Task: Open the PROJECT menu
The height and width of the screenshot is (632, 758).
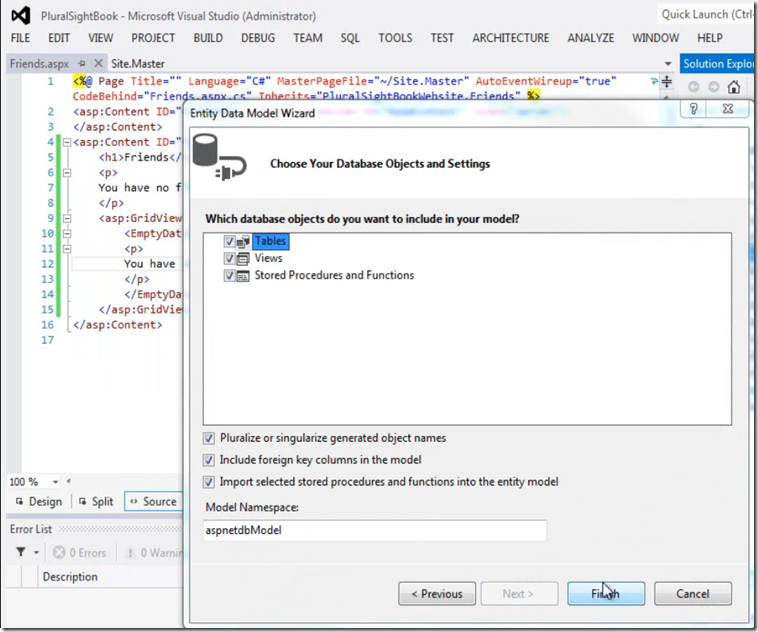Action: click(153, 38)
